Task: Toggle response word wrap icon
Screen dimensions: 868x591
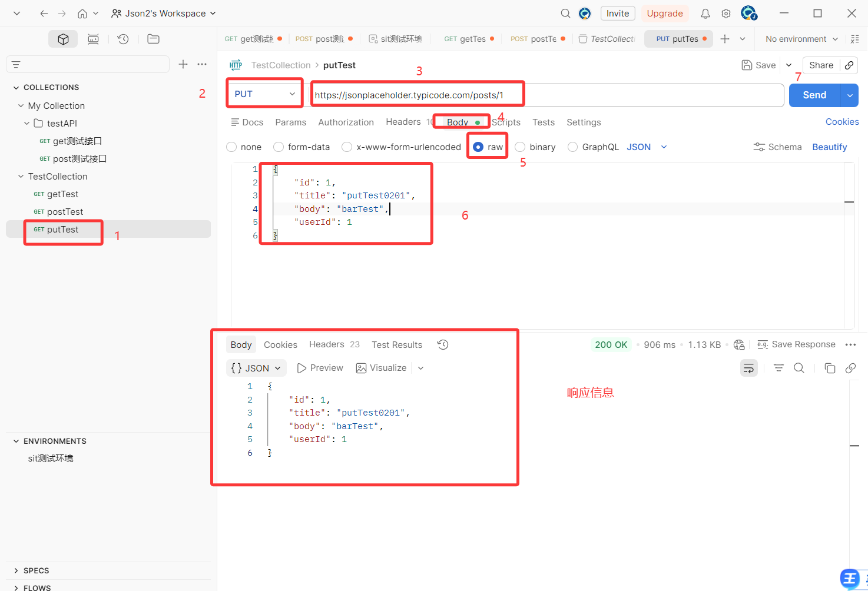Action: pos(748,368)
